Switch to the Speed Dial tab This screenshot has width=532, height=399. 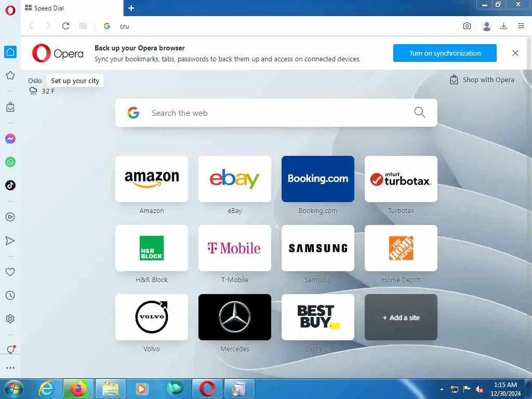coord(71,8)
